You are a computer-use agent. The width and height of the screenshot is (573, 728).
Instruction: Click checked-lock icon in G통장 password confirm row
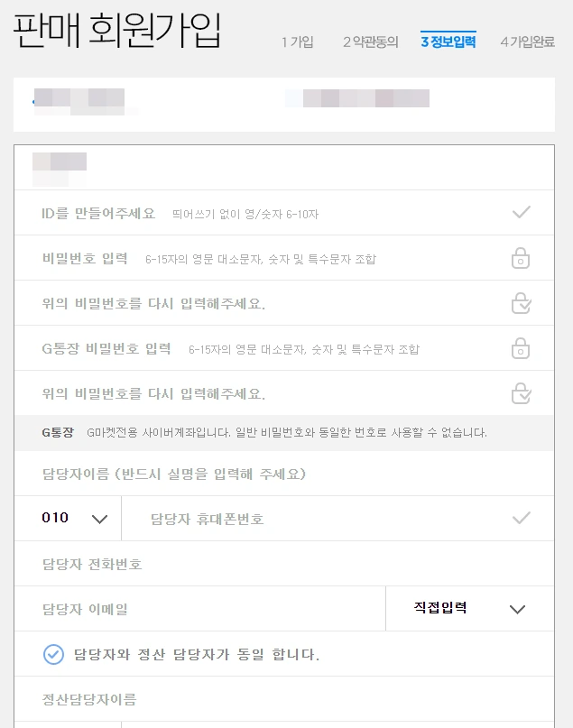pos(521,392)
